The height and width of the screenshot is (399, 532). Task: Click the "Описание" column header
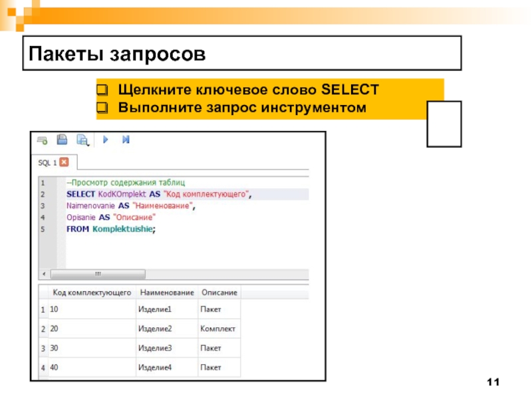(219, 293)
